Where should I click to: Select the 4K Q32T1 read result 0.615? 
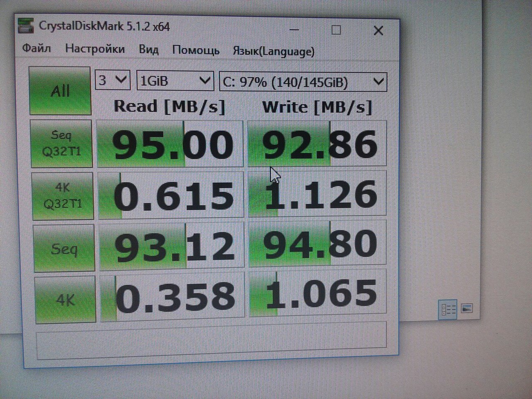click(171, 195)
